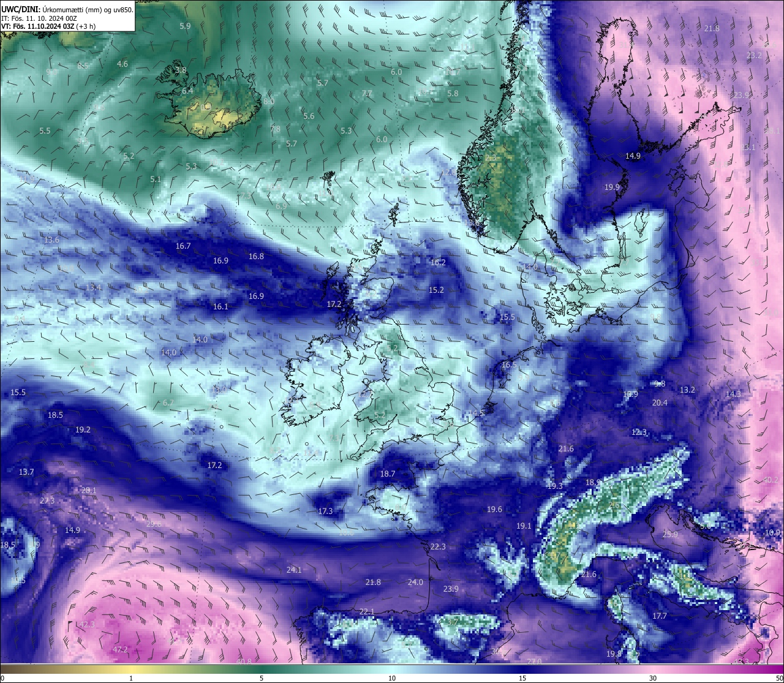Click the 24.0 value in Bay of Biscay
This screenshot has width=784, height=683.
(x=415, y=582)
